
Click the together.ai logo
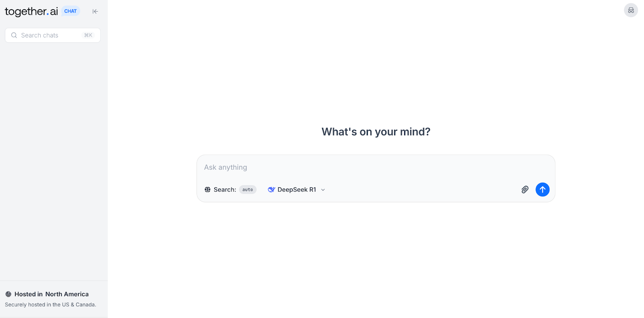coord(31,11)
